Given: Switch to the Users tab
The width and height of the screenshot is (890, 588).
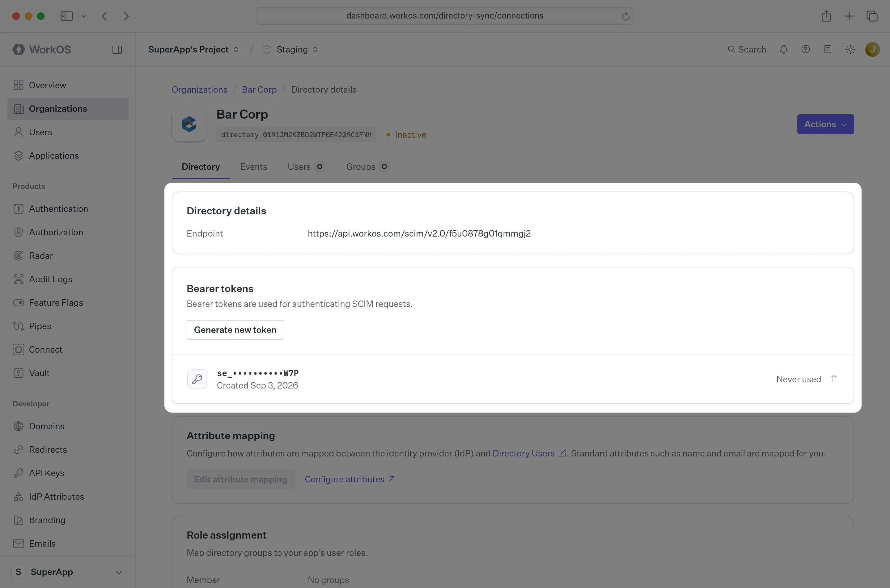Looking at the screenshot, I should pos(306,167).
